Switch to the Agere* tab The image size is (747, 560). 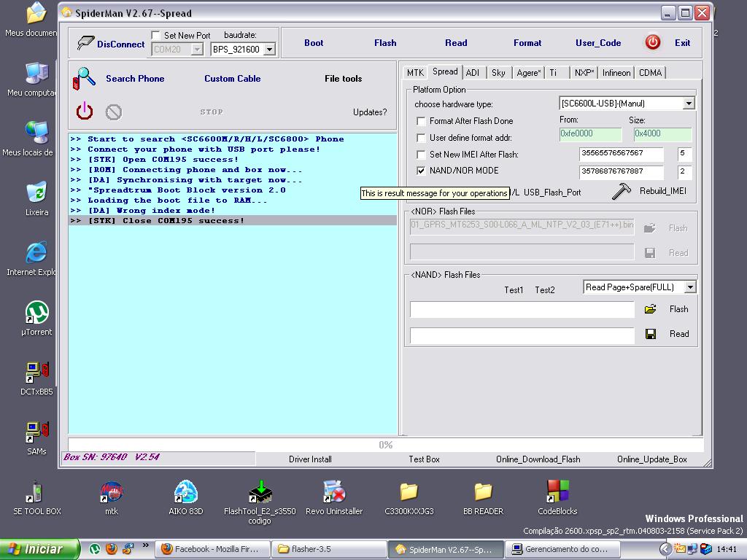coord(528,73)
